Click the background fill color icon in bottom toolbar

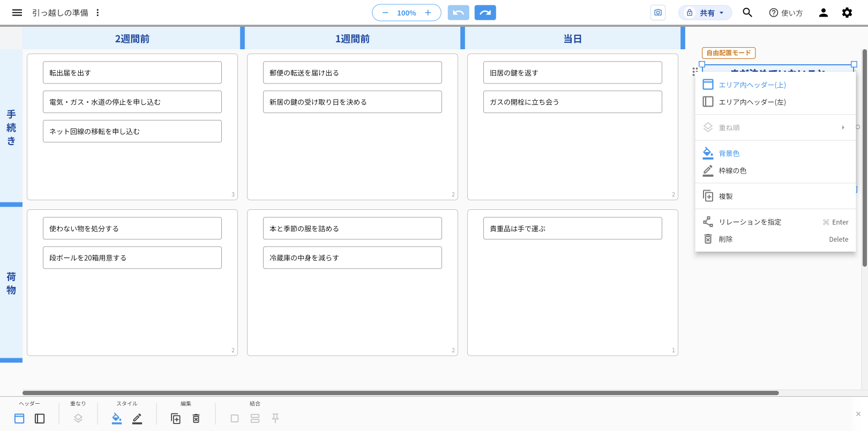[117, 419]
